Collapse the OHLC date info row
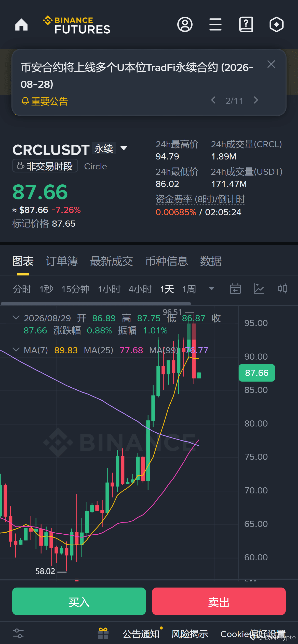298x644 pixels. tap(16, 317)
